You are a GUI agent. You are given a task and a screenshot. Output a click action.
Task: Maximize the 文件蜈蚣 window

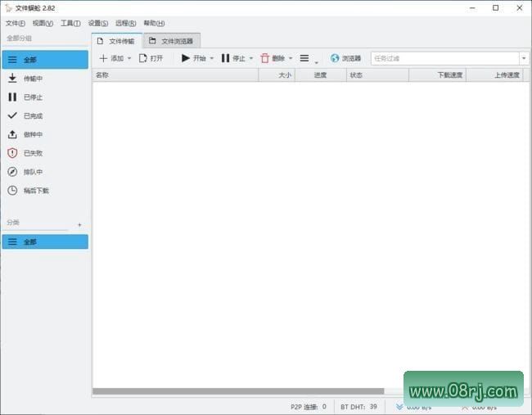coord(495,8)
